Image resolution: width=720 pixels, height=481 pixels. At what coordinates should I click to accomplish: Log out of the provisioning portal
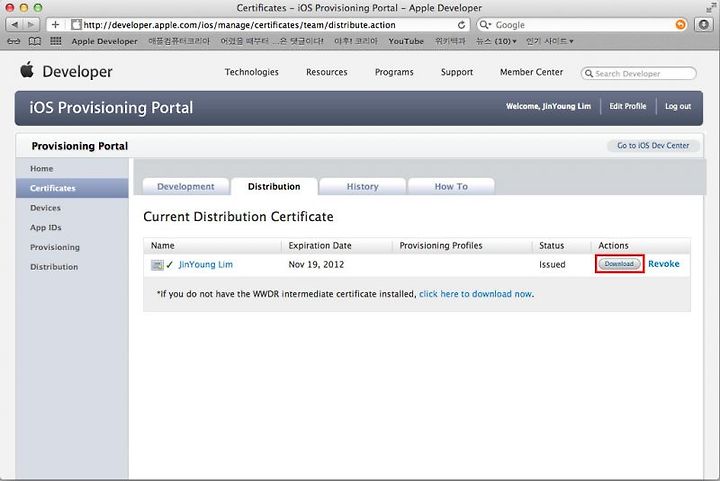click(678, 106)
